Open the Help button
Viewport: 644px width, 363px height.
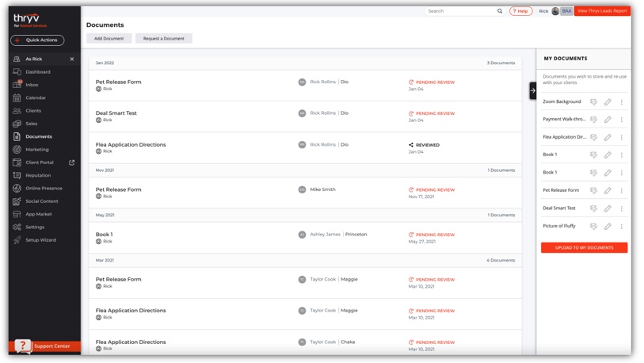(520, 11)
